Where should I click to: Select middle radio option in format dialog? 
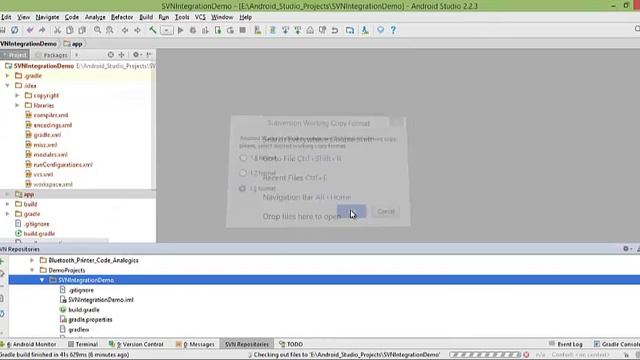click(243, 173)
